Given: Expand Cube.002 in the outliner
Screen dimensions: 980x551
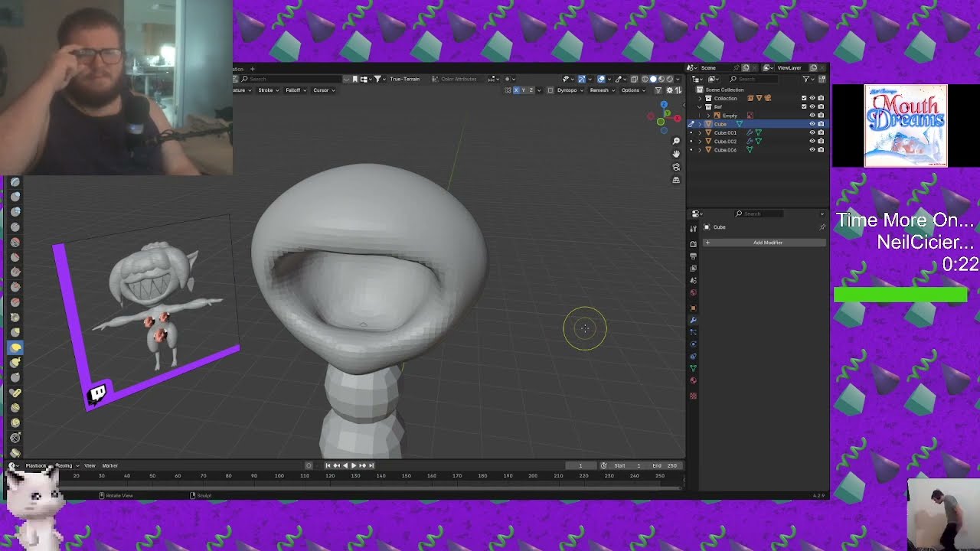Looking at the screenshot, I should 700,142.
